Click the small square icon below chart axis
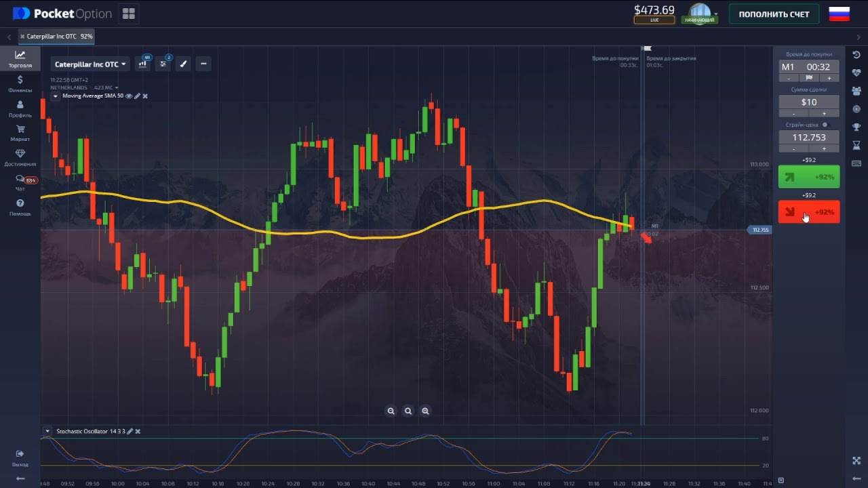Image resolution: width=868 pixels, height=488 pixels. pyautogui.click(x=781, y=481)
